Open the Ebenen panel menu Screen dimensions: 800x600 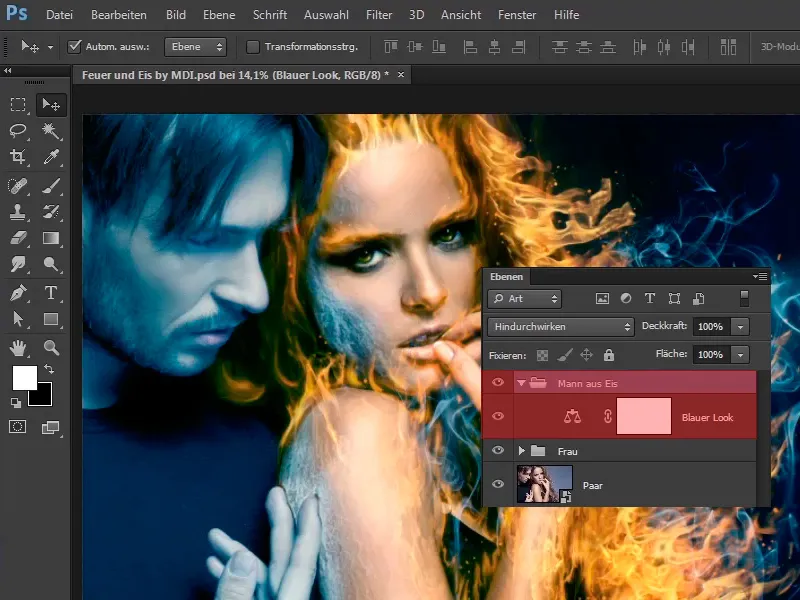[760, 277]
